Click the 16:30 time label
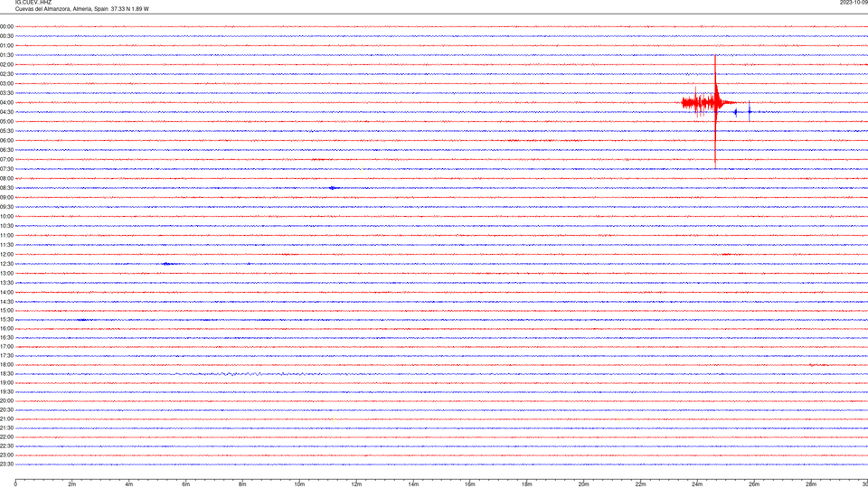868x488 pixels. tap(6, 337)
